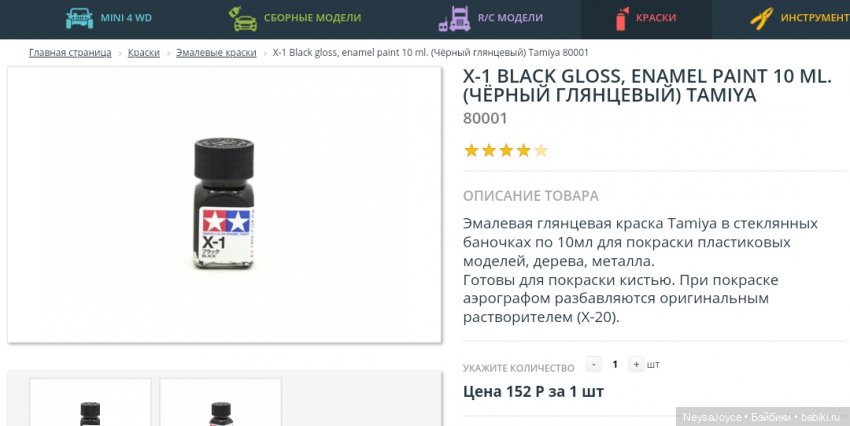Select the КРАСКИ navigation tab
Image resolution: width=850 pixels, height=426 pixels.
tap(646, 18)
